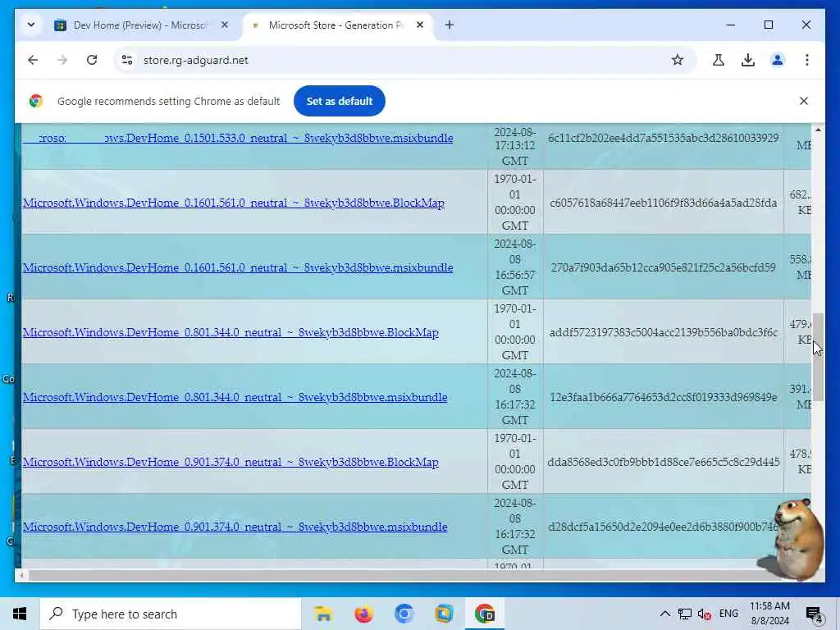Open Chrome three-dot menu
This screenshot has height=630, width=840.
point(807,60)
